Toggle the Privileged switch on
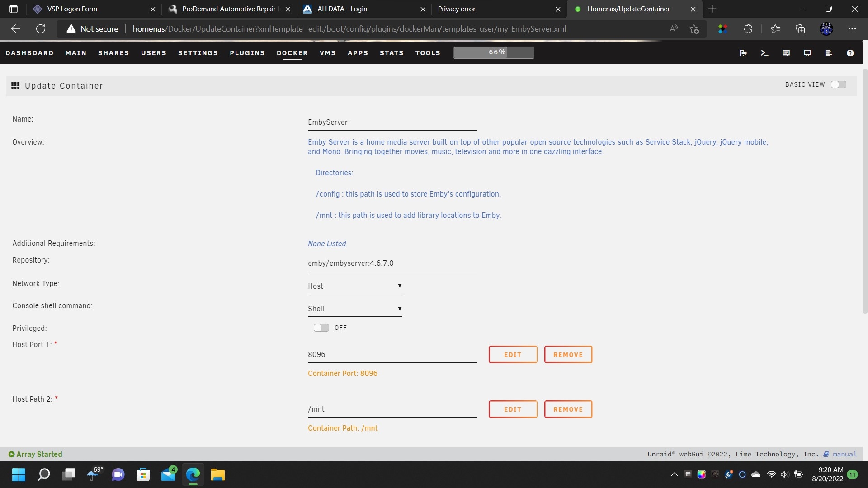 (321, 328)
